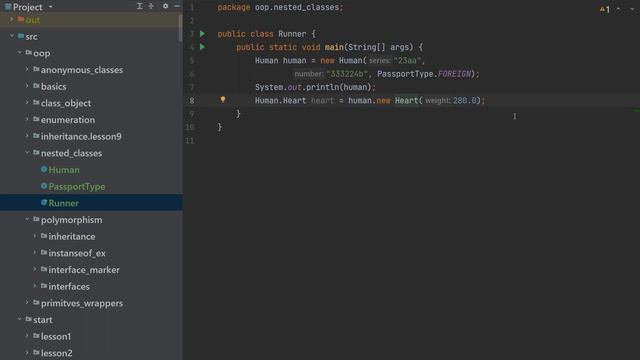Click the PassportType enum icon
The width and height of the screenshot is (640, 360).
44,186
